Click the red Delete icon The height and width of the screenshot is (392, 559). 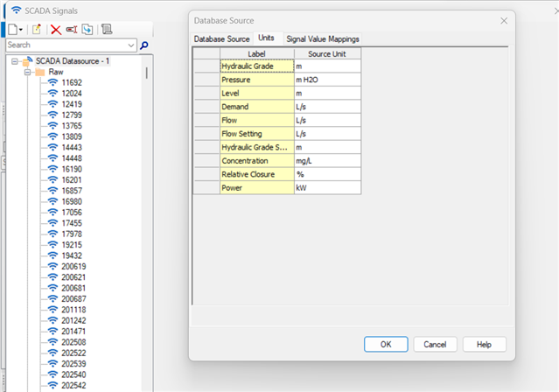55,29
